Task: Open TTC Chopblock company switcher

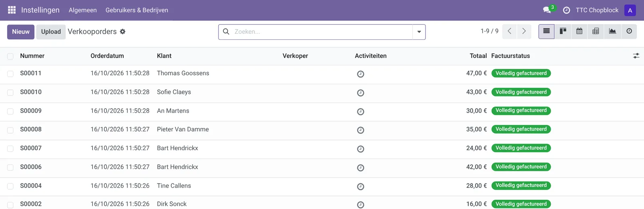Action: coord(597,10)
